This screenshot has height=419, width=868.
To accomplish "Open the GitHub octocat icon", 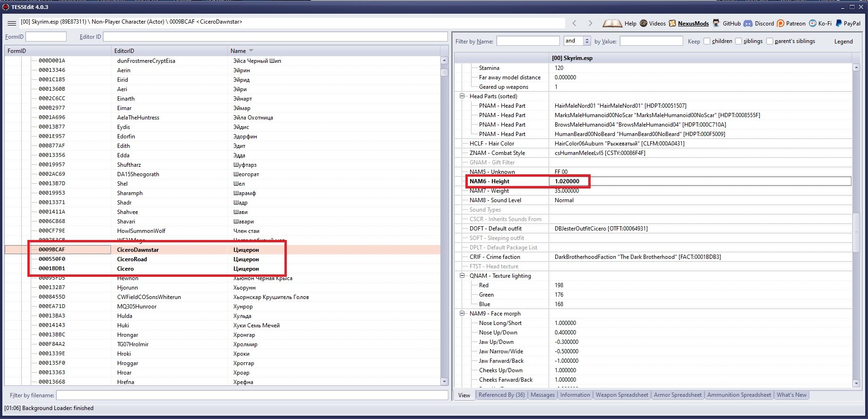I will 716,23.
